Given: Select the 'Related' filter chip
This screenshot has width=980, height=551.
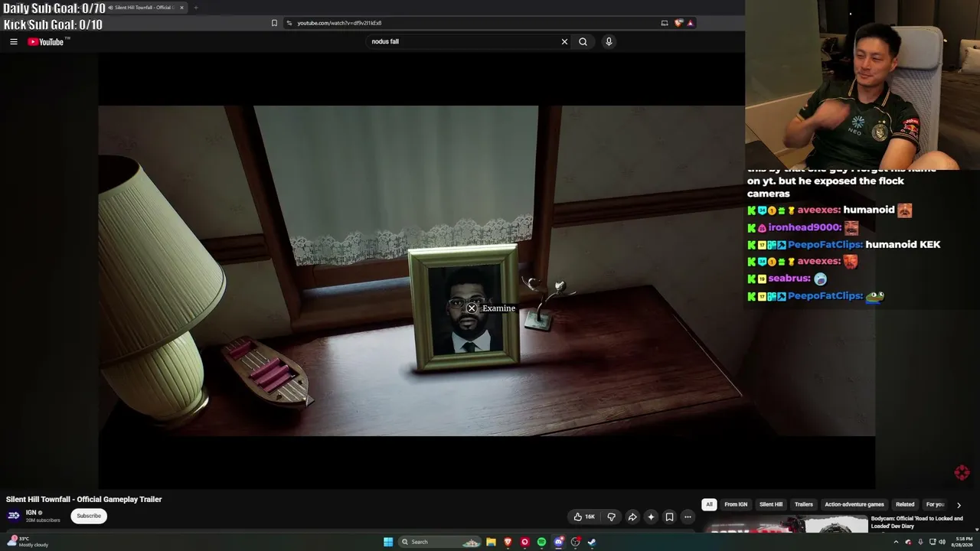Looking at the screenshot, I should (x=905, y=504).
